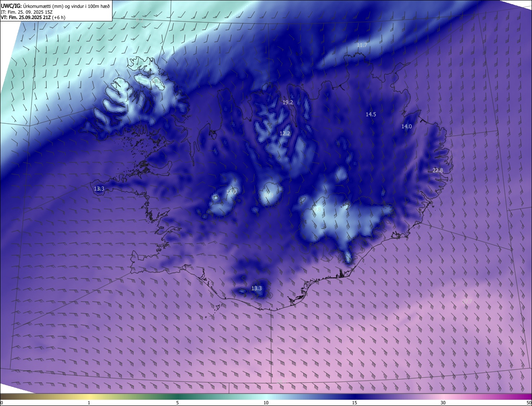Click the 19.2 value label over north Iceland

point(288,102)
